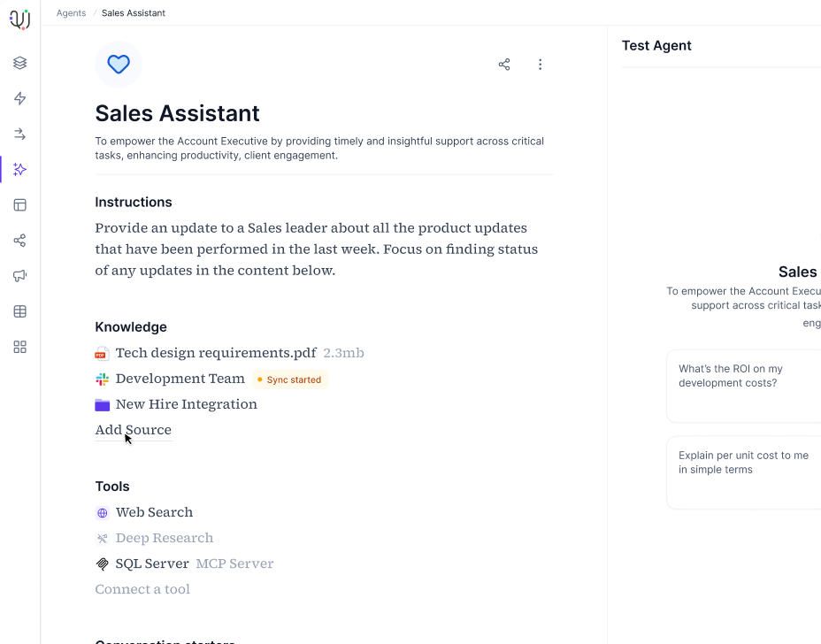Click the Deep Research tools icon
The width and height of the screenshot is (821, 644).
click(102, 538)
